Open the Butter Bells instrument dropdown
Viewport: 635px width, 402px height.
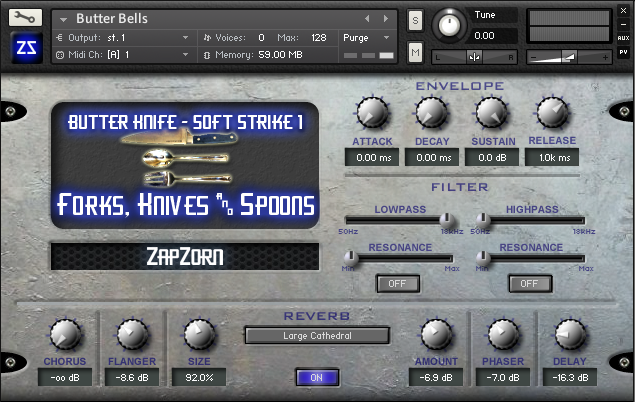[64, 18]
